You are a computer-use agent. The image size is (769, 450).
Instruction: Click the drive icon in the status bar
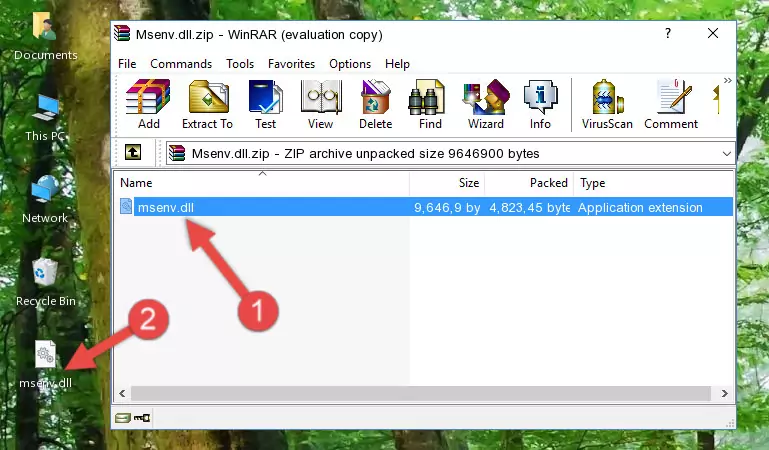point(123,418)
